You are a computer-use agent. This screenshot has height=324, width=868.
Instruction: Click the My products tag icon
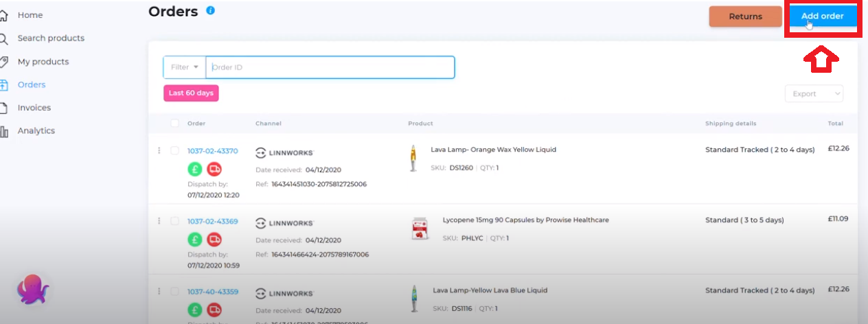[x=3, y=62]
